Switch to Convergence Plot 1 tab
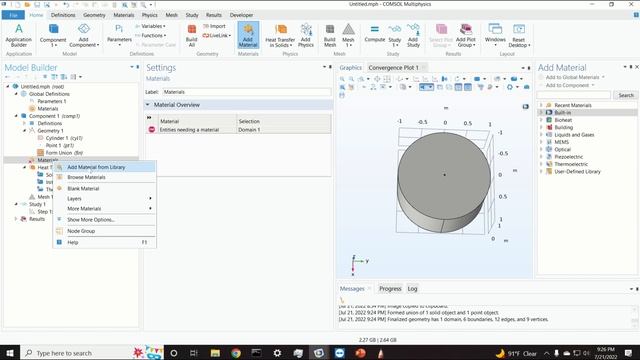The height and width of the screenshot is (360, 640). click(393, 68)
